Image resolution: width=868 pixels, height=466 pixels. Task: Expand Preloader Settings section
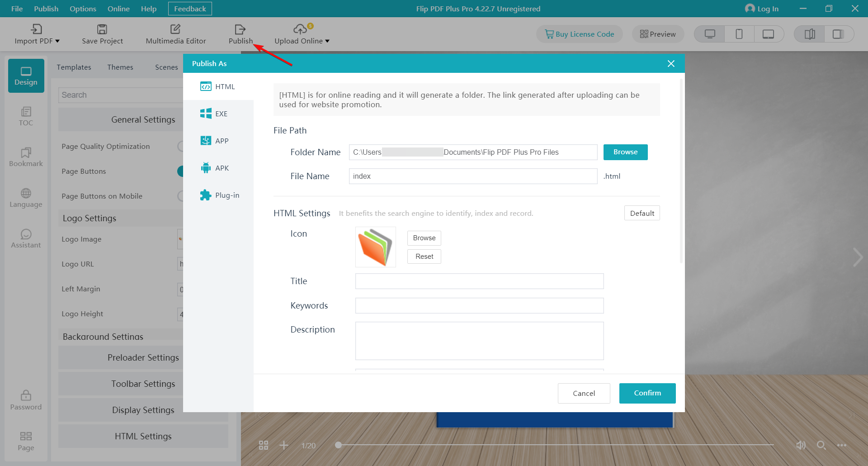[143, 357]
